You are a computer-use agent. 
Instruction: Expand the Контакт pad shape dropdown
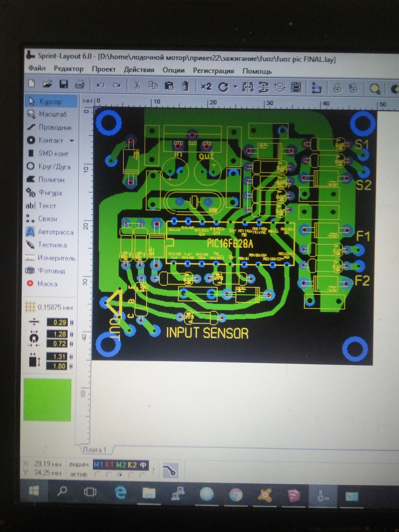(72, 141)
